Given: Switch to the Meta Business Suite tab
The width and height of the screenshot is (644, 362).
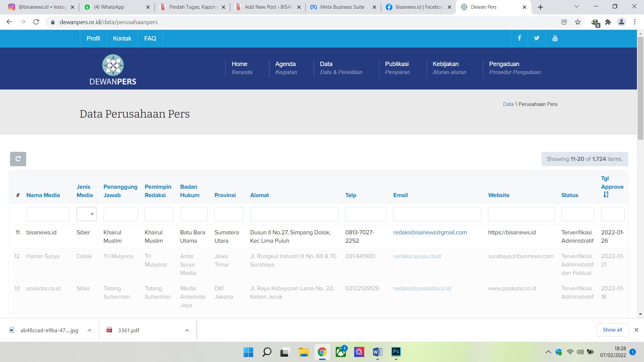Looking at the screenshot, I should pyautogui.click(x=342, y=7).
